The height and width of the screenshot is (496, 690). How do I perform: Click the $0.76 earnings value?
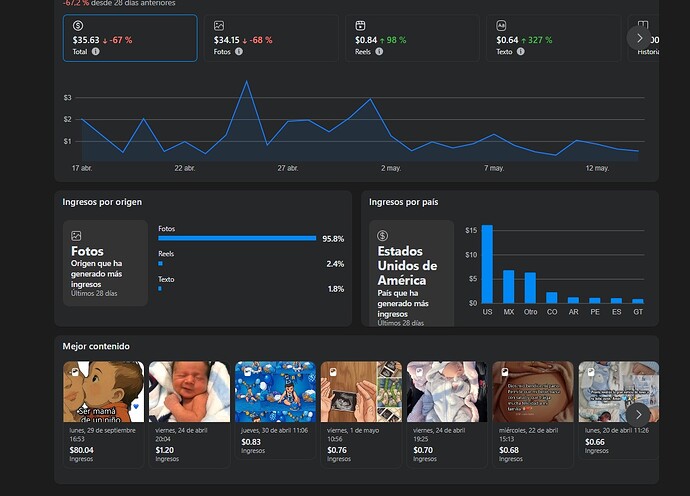coord(337,450)
